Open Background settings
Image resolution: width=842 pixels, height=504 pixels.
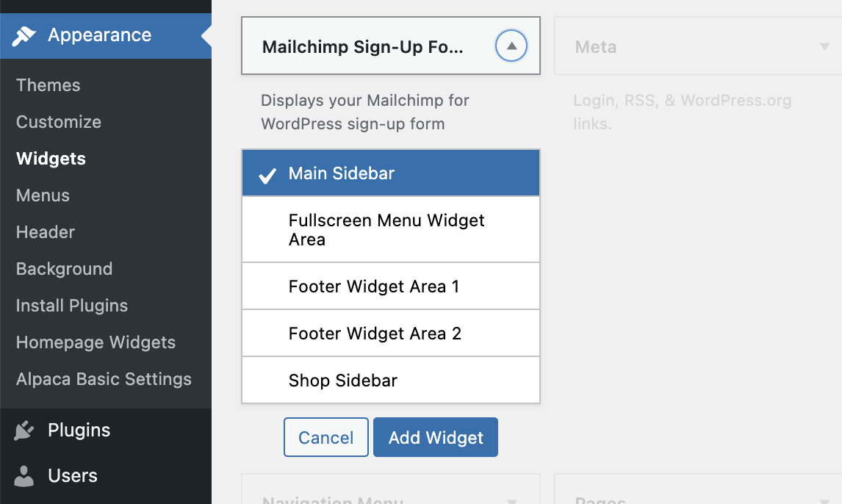[x=64, y=269]
